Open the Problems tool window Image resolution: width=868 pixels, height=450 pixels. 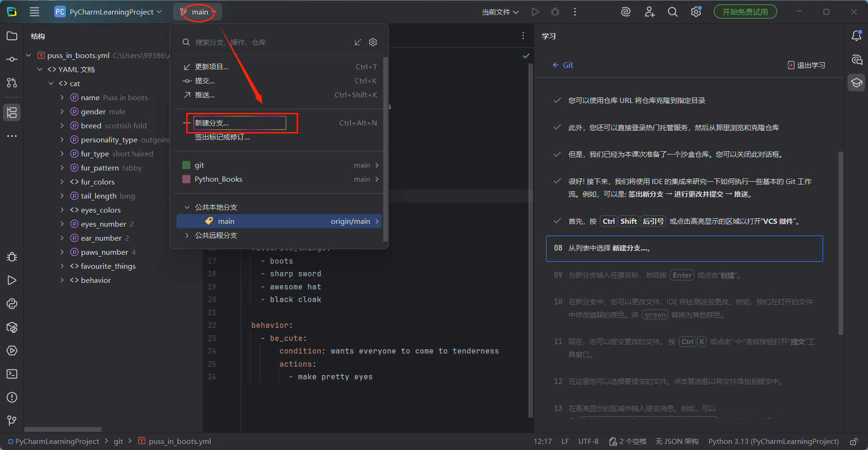(x=12, y=397)
